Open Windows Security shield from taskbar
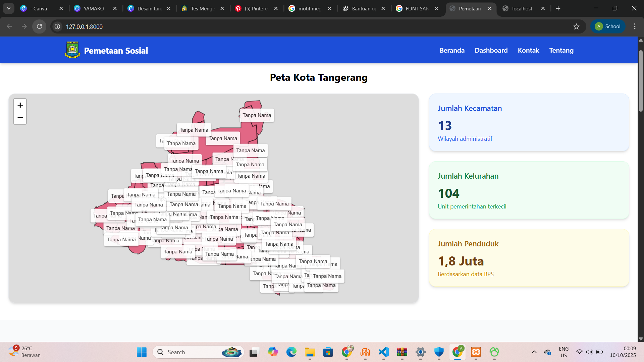 click(439, 352)
